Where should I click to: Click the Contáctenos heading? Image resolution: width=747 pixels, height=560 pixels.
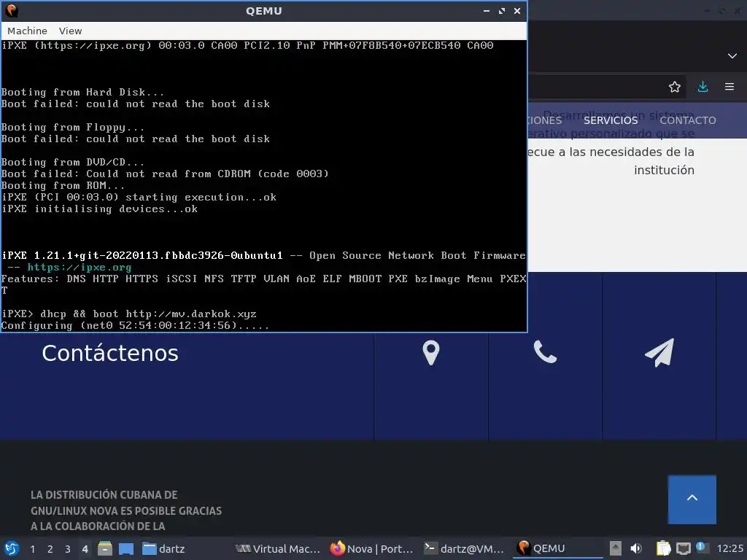pos(110,354)
